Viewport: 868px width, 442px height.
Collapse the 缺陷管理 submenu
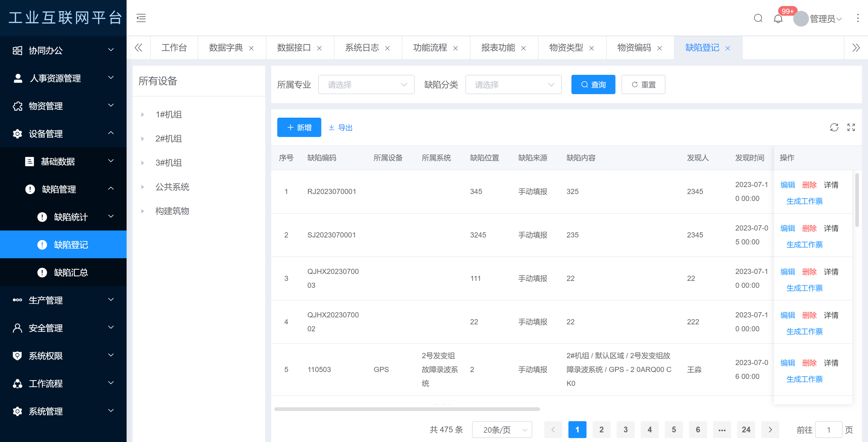point(111,189)
